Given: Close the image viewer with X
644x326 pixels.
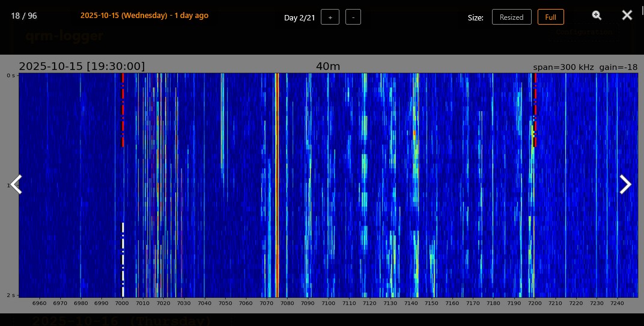Looking at the screenshot, I should pos(627,16).
